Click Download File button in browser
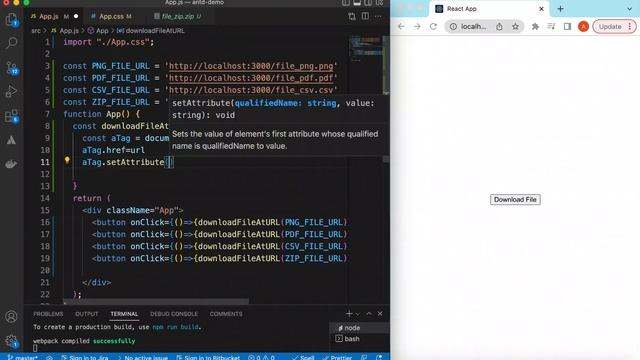The image size is (640, 360). 515,200
